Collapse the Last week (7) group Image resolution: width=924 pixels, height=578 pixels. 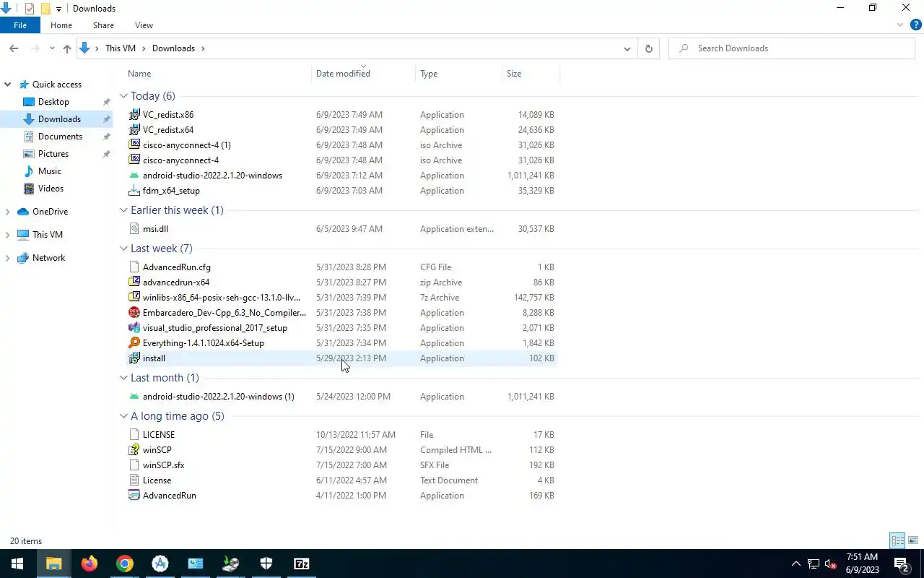click(x=123, y=249)
